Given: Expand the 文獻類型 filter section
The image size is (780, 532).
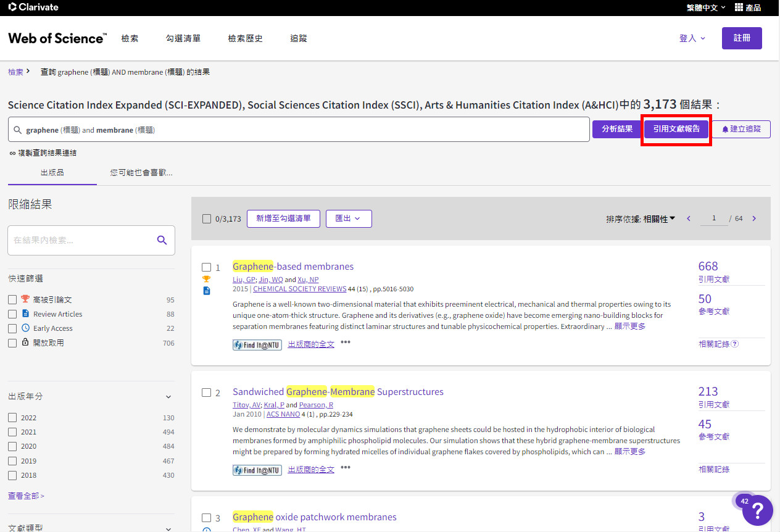Looking at the screenshot, I should pos(168,528).
